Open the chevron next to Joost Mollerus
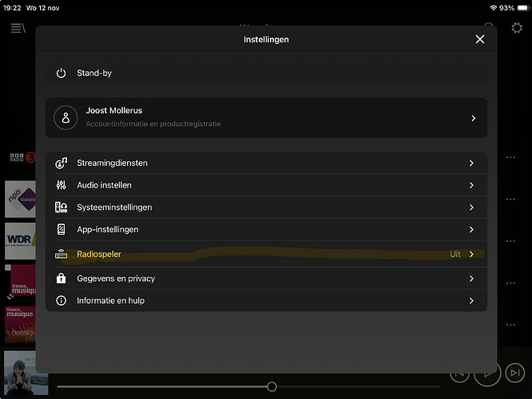 coord(473,117)
